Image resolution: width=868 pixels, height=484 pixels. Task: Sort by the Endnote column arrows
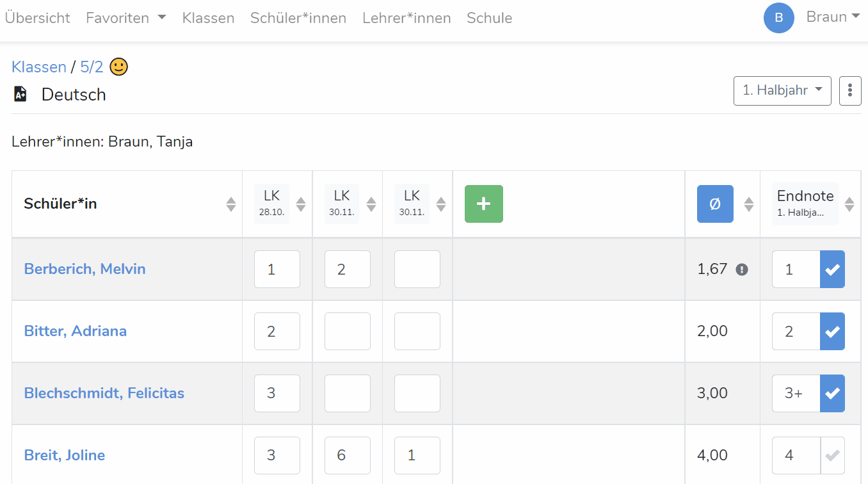tap(849, 204)
